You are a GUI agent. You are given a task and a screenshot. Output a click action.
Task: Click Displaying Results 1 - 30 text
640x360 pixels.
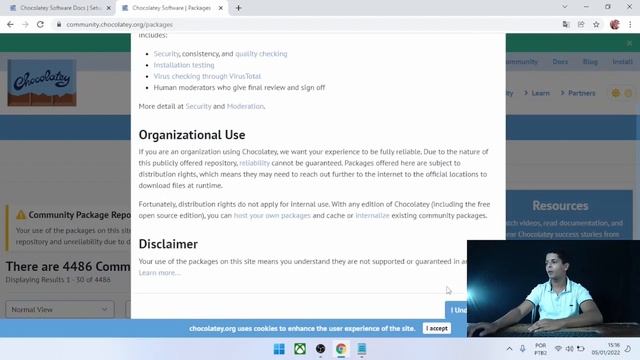click(x=58, y=280)
